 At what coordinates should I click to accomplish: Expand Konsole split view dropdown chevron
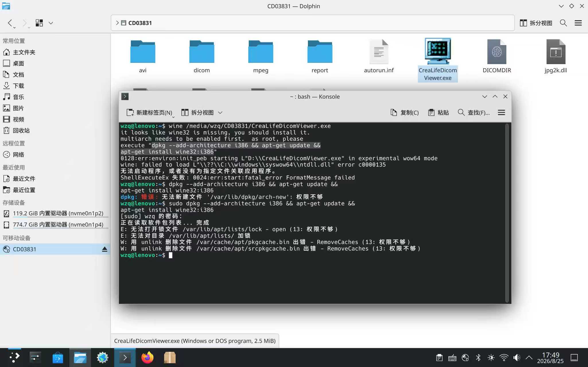point(220,113)
